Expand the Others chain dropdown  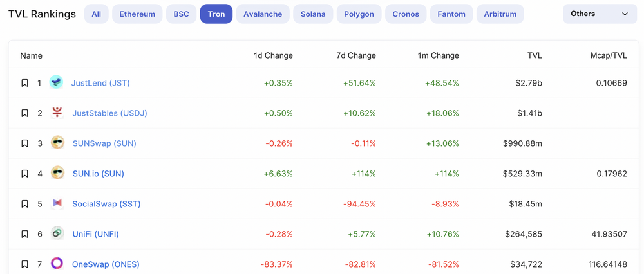[x=600, y=14]
